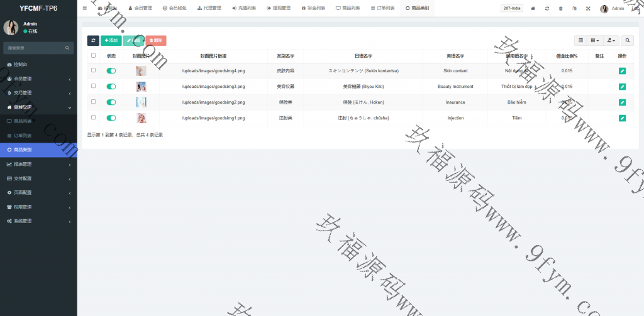Check the select-all checkbox in header
The width and height of the screenshot is (644, 316).
click(x=94, y=56)
